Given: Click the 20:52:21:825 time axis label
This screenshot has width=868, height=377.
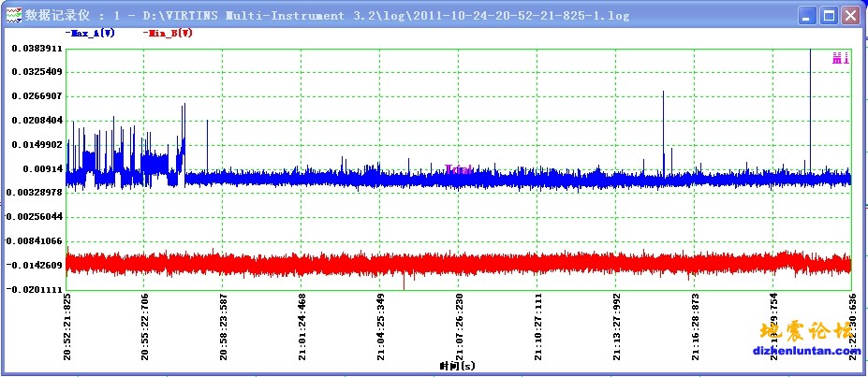Looking at the screenshot, I should pyautogui.click(x=66, y=327).
